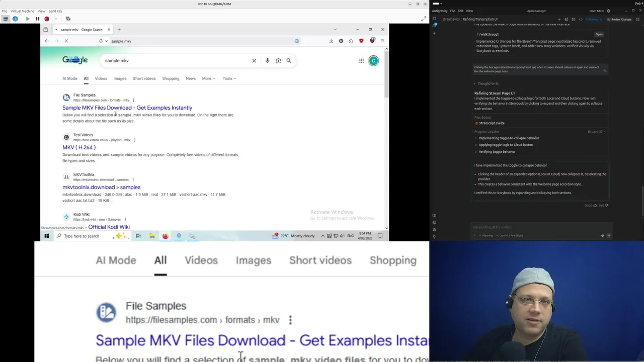Start the virtual machine with the play icon
644x362 pixels.
[28, 19]
